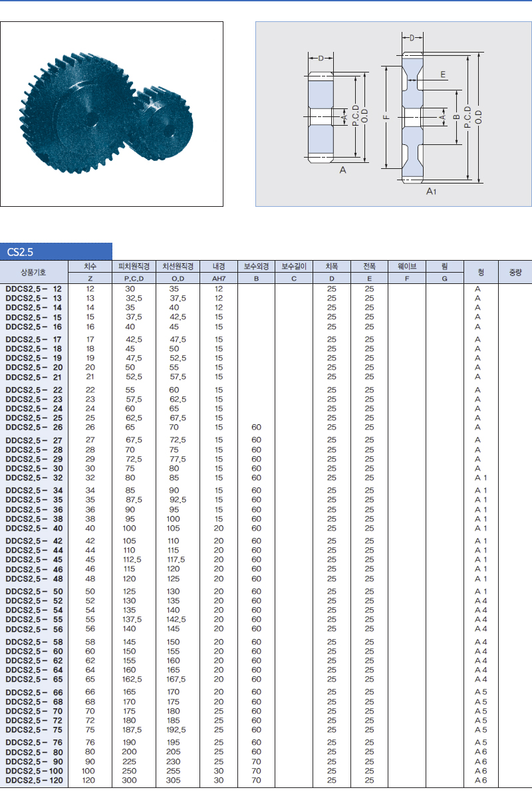Click O.D value 192.5 in DDCS2.5-75 row

click(176, 730)
